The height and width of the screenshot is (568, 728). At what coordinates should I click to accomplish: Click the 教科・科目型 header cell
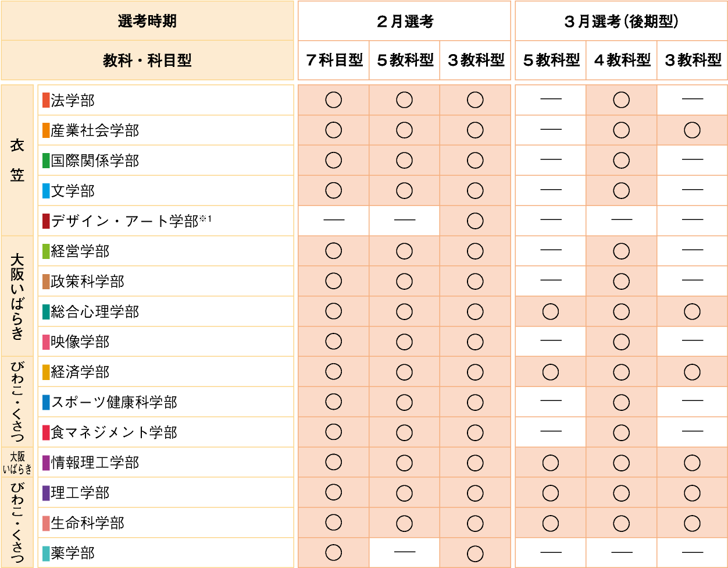click(147, 60)
